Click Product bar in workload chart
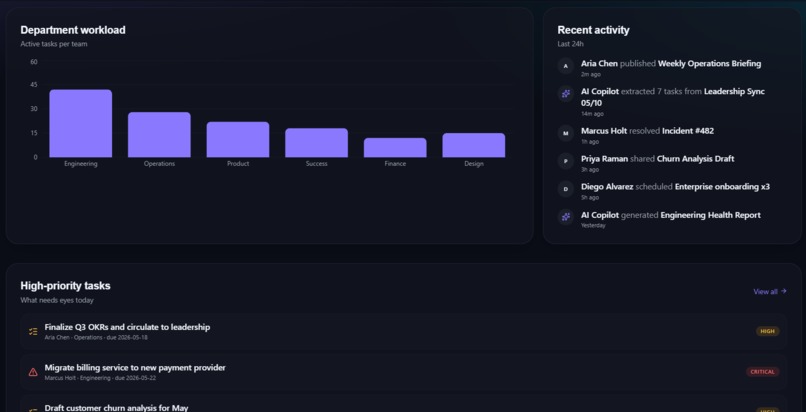This screenshot has height=412, width=806. click(238, 139)
